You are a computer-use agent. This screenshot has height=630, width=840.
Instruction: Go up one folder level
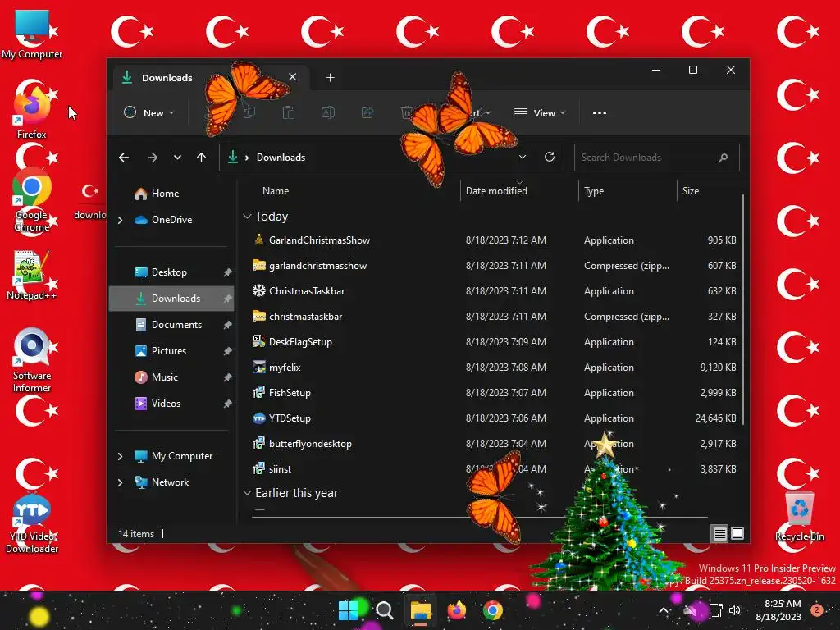pyautogui.click(x=202, y=157)
